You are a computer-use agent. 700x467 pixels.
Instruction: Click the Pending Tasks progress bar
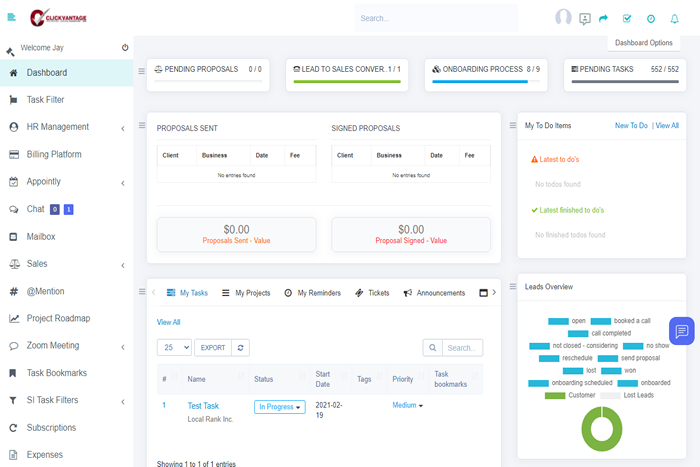pyautogui.click(x=625, y=82)
